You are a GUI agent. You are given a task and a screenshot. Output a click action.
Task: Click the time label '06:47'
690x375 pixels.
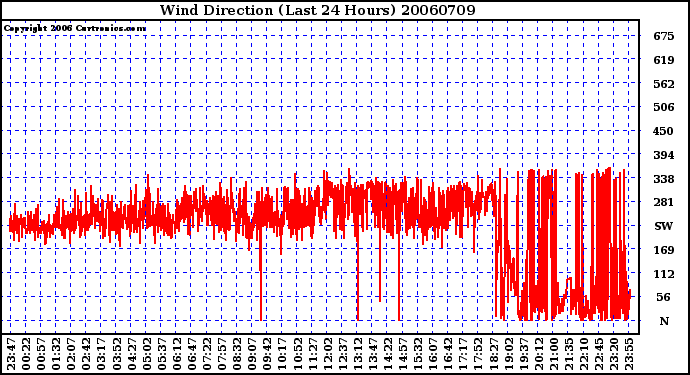pyautogui.click(x=192, y=354)
